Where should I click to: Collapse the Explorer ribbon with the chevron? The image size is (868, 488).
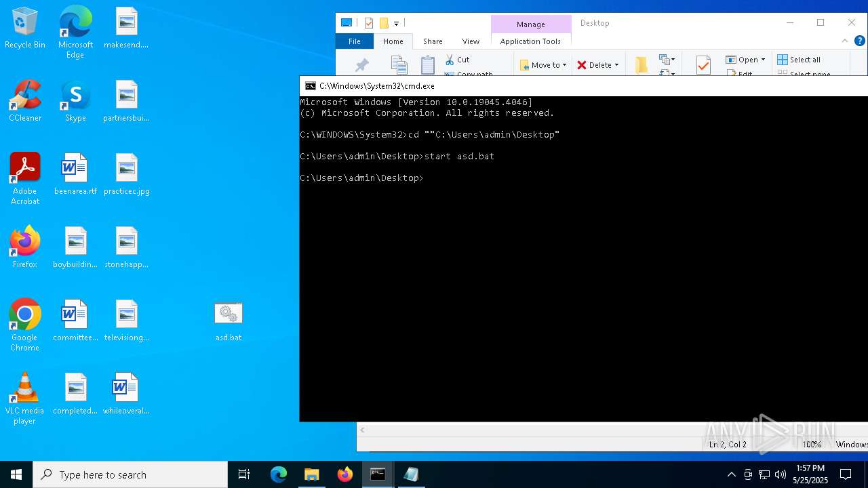[845, 41]
